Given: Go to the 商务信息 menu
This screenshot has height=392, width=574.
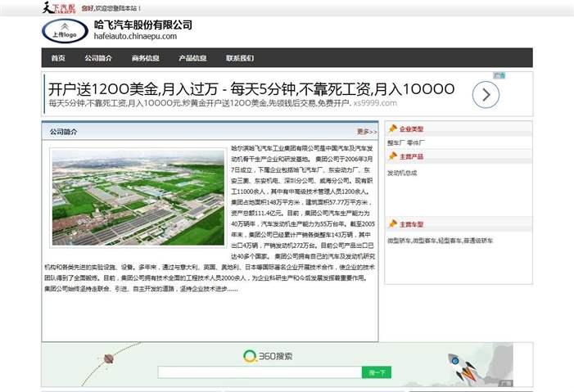Looking at the screenshot, I should pos(145,58).
